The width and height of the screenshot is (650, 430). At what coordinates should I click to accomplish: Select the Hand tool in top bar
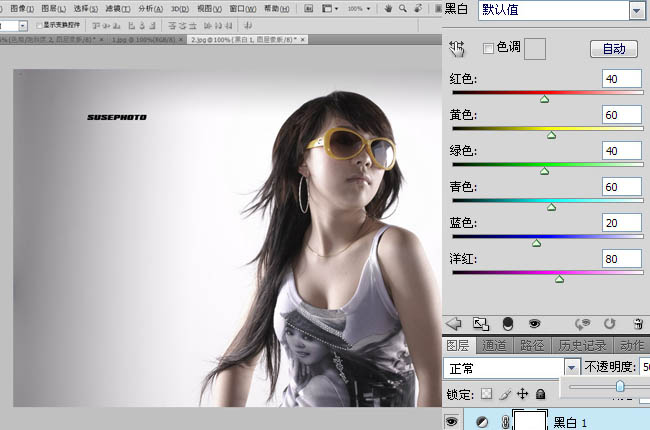(x=388, y=8)
